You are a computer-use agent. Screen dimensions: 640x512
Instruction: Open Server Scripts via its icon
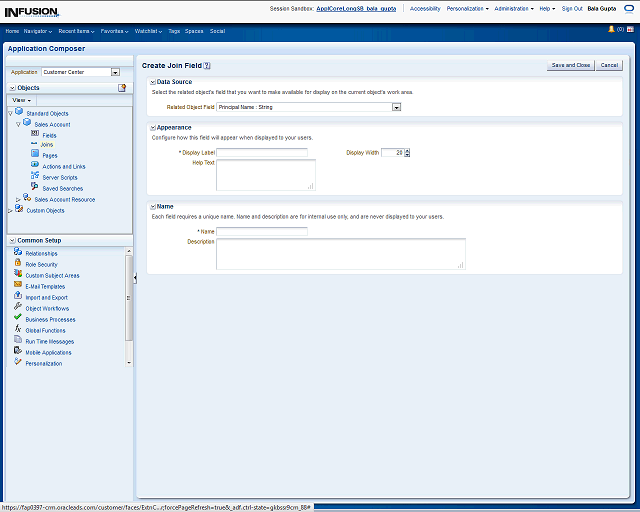click(35, 176)
